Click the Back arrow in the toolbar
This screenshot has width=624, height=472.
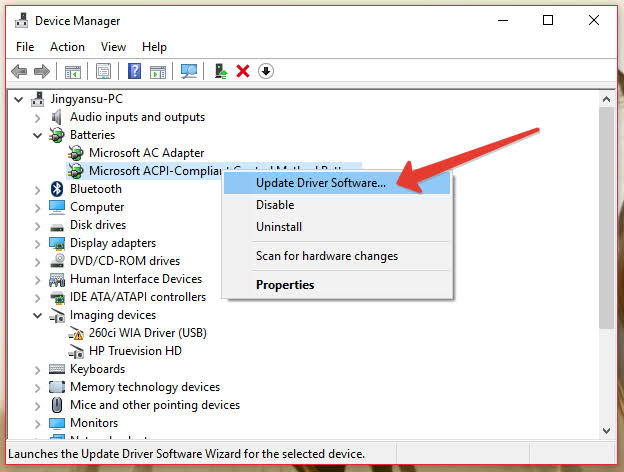coord(18,71)
